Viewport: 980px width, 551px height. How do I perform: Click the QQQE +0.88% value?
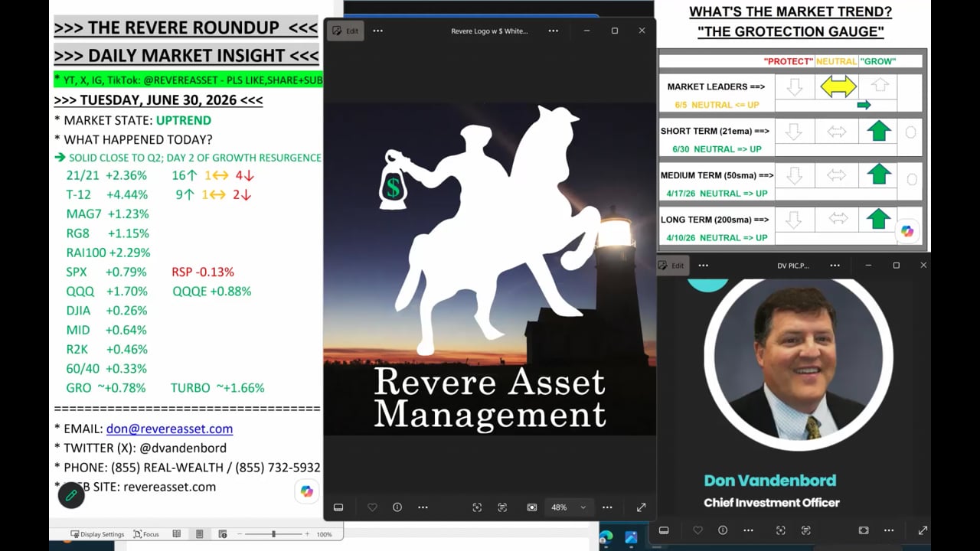pyautogui.click(x=211, y=291)
